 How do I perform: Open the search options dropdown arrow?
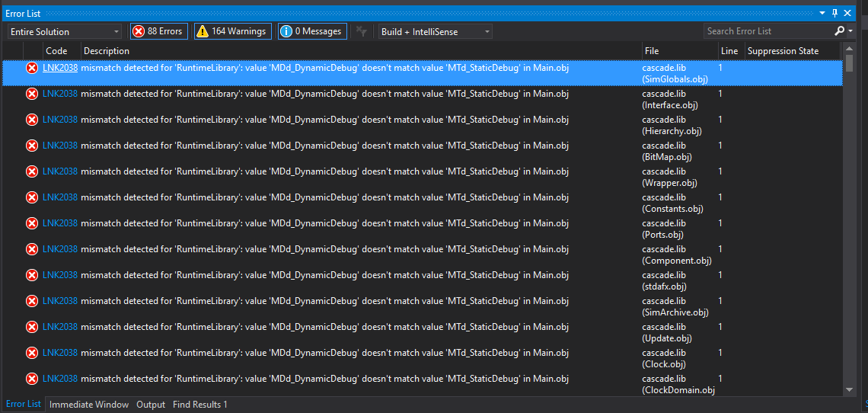coord(850,31)
